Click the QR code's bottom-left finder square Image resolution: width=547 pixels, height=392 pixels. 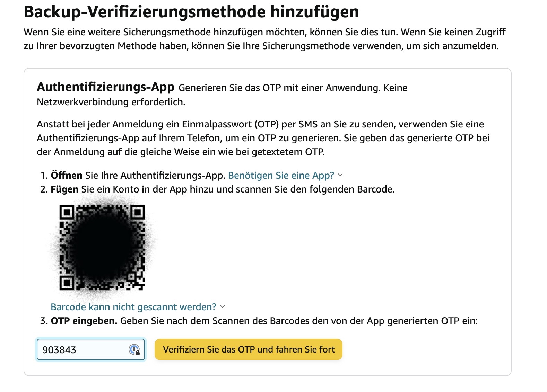[x=67, y=283]
